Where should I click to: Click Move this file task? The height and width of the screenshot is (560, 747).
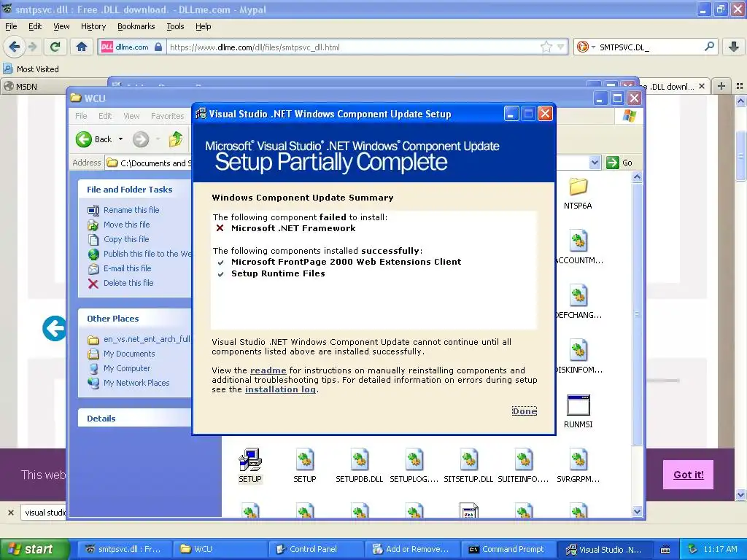click(127, 225)
